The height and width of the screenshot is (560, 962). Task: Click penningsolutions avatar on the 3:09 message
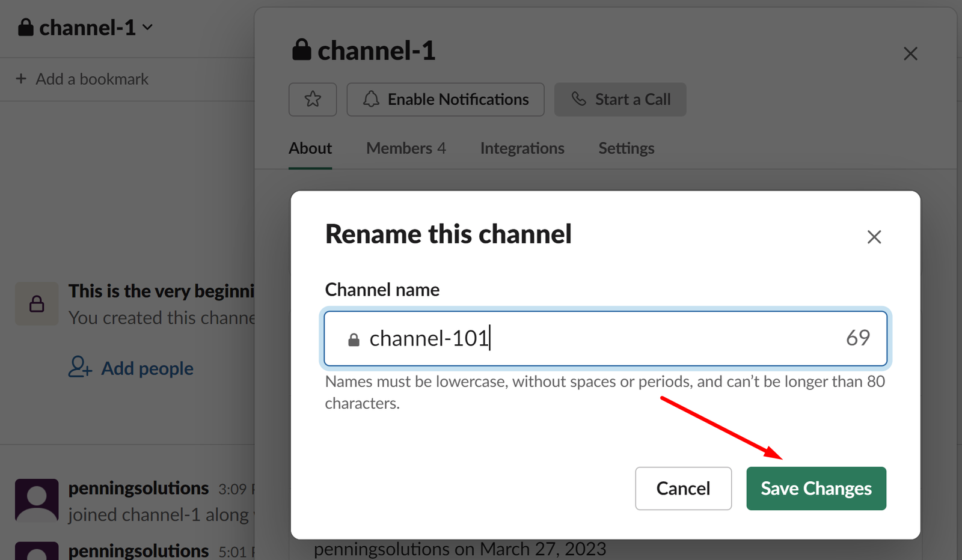click(37, 501)
